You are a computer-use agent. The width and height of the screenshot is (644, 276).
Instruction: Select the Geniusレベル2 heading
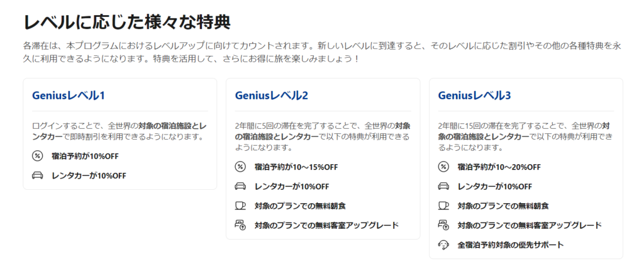click(x=271, y=96)
